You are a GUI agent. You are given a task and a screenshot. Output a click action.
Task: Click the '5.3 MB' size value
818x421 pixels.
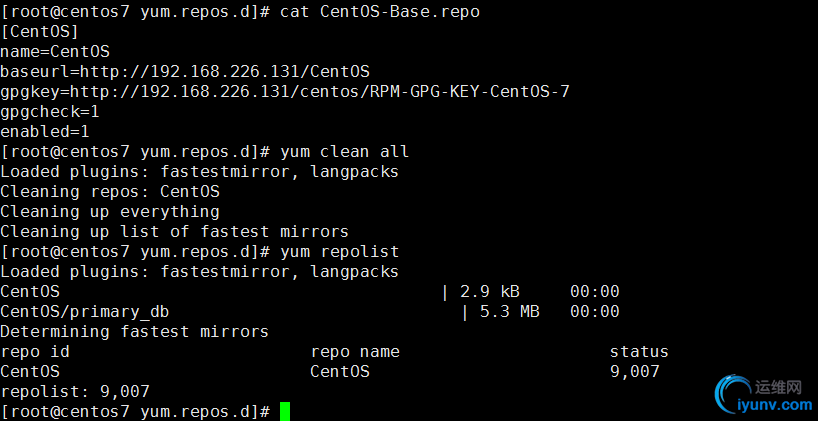tap(510, 311)
